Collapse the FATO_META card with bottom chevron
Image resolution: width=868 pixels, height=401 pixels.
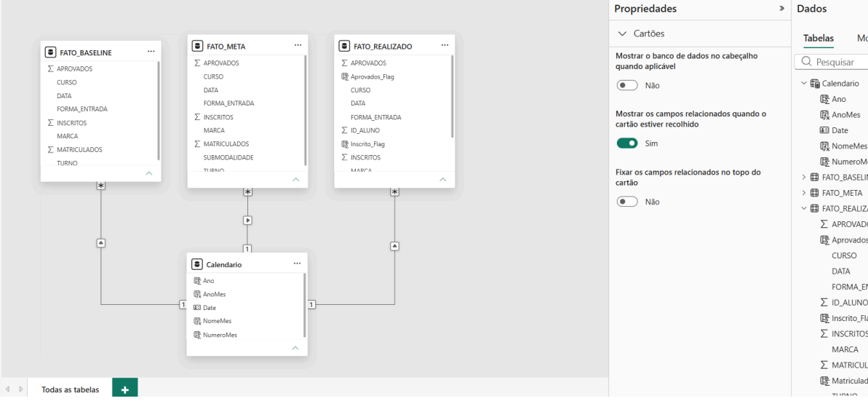tap(295, 180)
